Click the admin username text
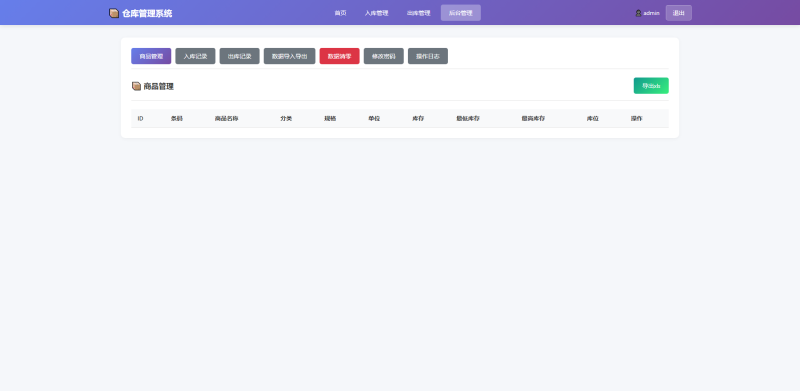Screen dimensions: 800x391 652,13
